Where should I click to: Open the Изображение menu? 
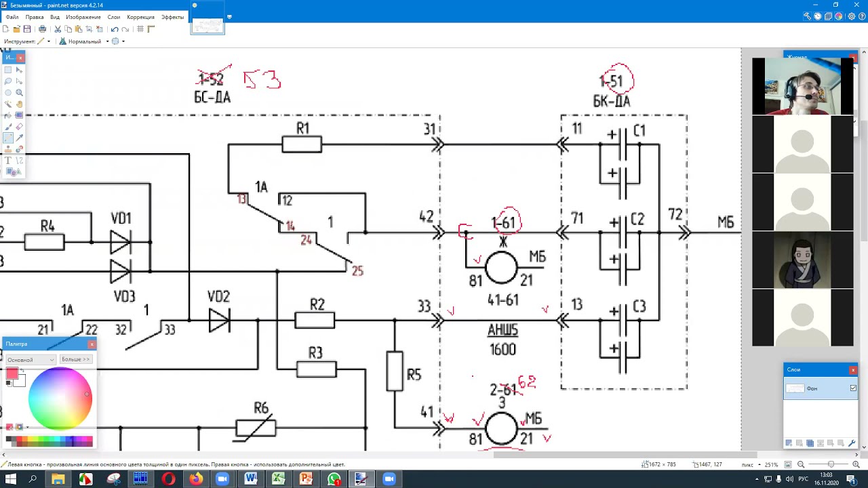[83, 17]
